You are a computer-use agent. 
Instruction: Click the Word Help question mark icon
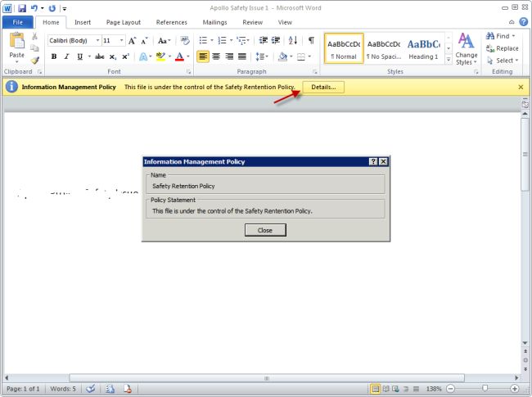[524, 22]
